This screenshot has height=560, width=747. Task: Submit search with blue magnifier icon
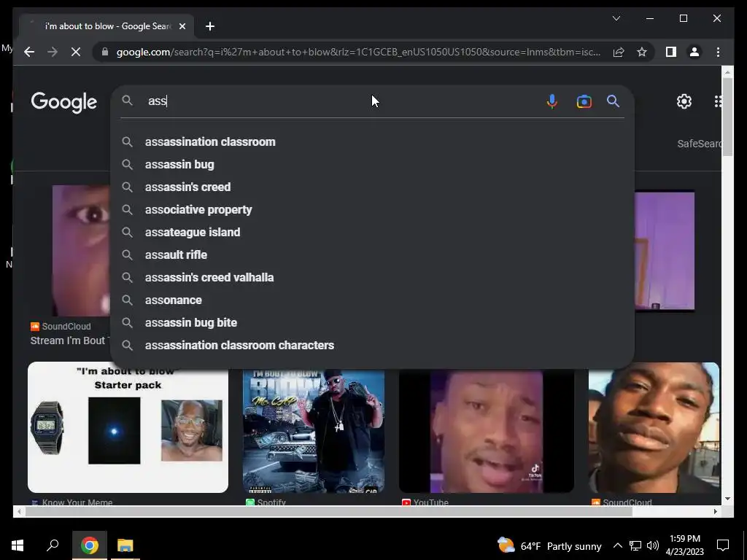(x=613, y=101)
